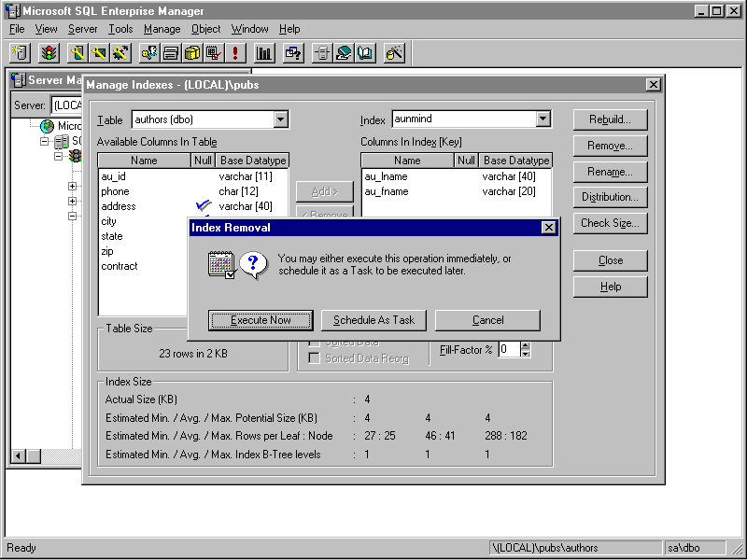
Task: Click the traffic light toolbar icon
Action: (48, 53)
